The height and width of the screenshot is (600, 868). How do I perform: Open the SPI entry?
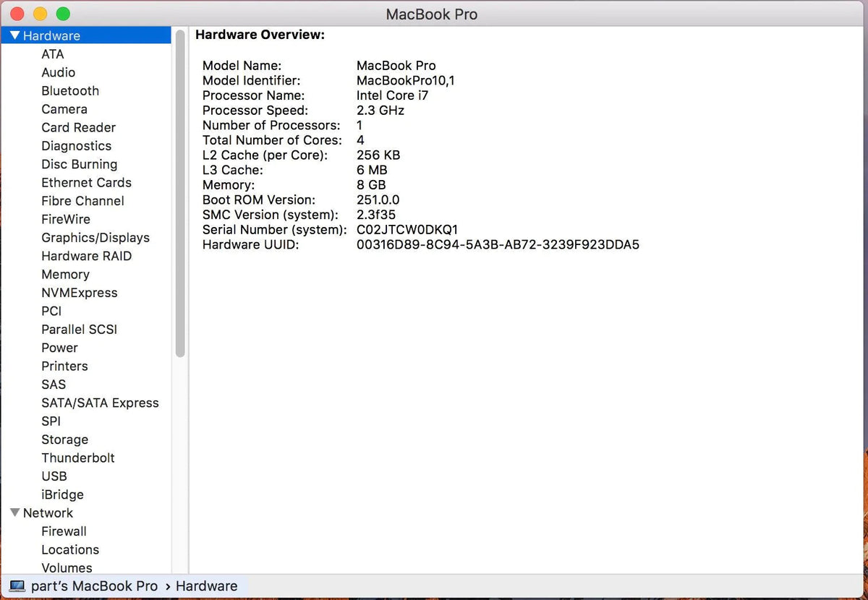51,421
